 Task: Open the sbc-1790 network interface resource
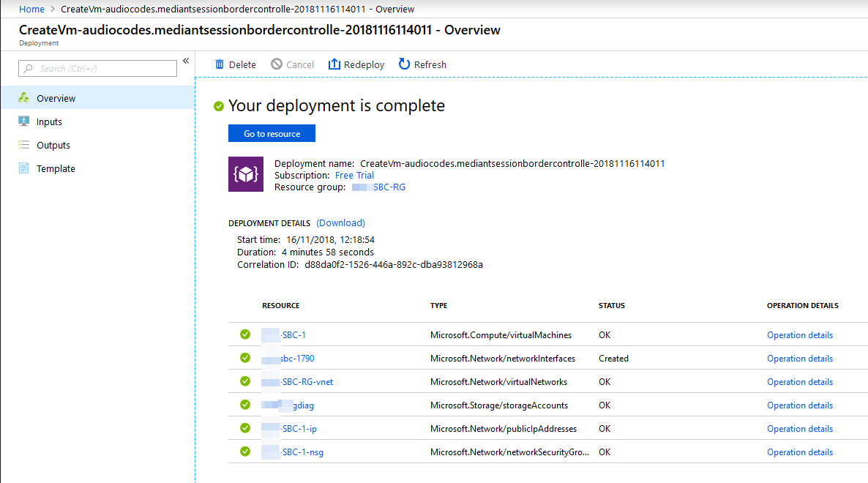click(288, 359)
